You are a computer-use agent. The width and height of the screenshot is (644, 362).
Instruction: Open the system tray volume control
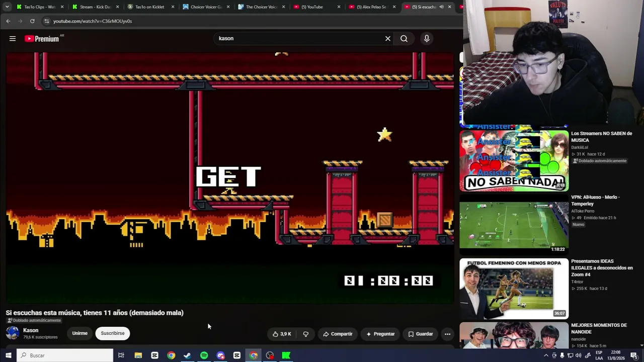579,355
